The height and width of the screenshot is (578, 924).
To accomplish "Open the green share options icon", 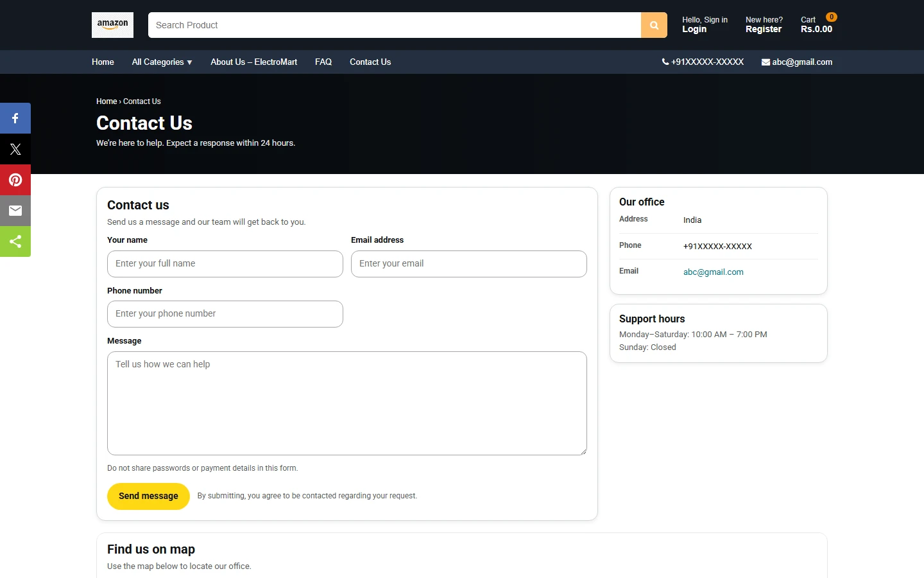I will 15,241.
